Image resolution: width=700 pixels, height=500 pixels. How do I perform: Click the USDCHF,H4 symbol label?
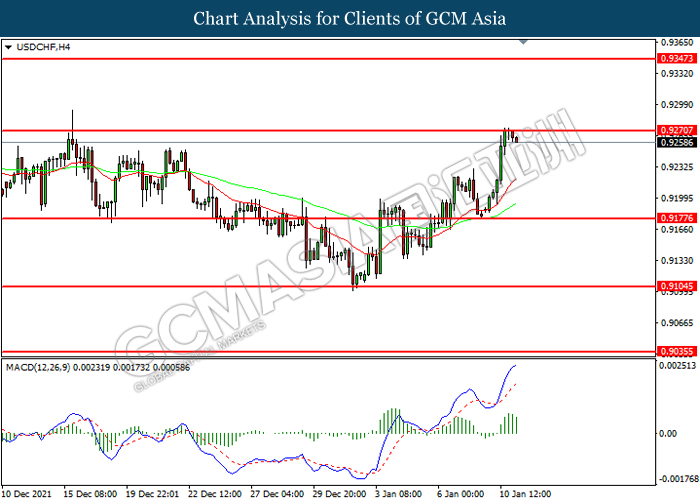tap(43, 47)
